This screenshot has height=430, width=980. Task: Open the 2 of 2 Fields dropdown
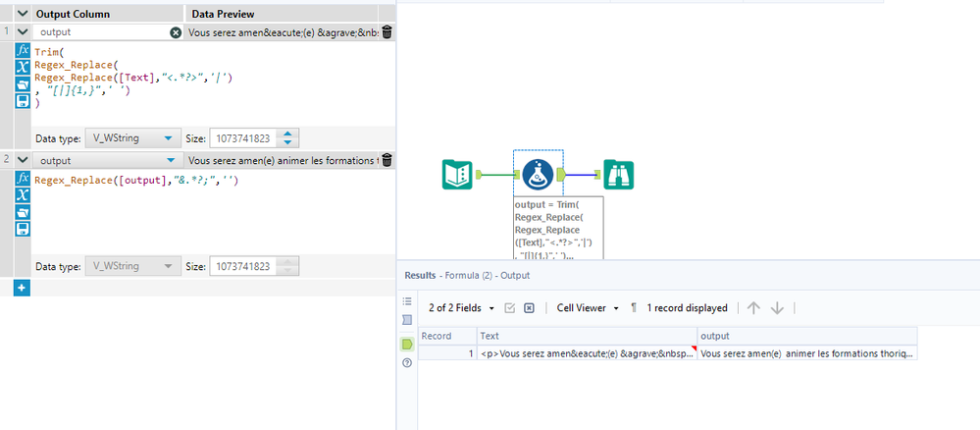pyautogui.click(x=461, y=308)
